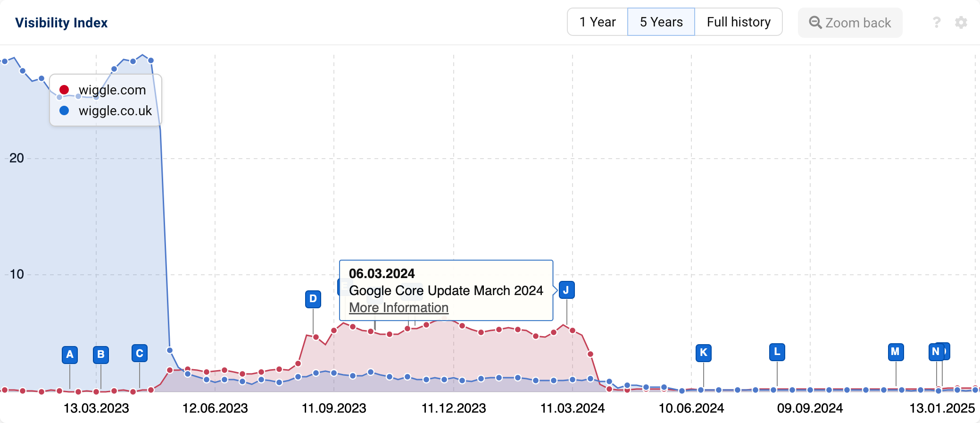Click the 11.12.2023 axis date label

[x=454, y=408]
